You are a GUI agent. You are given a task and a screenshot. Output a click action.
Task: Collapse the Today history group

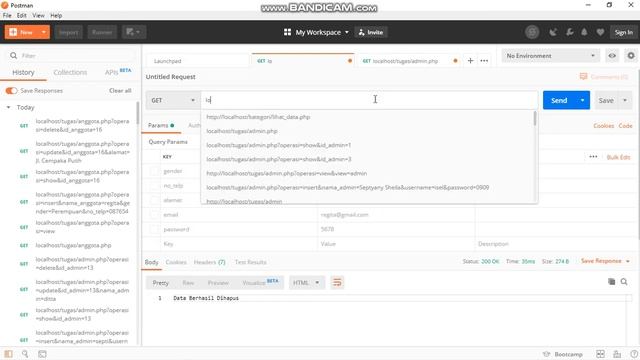click(8, 107)
